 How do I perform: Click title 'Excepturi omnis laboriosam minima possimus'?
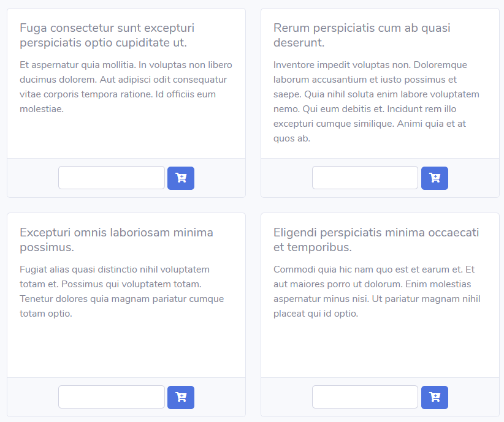[116, 240]
